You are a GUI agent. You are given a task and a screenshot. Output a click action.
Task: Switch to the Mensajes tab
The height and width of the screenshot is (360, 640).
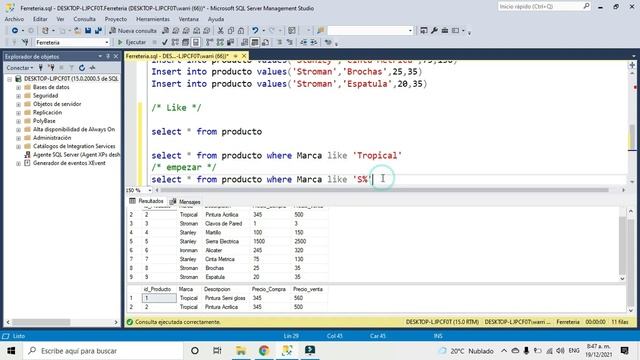(x=185, y=202)
